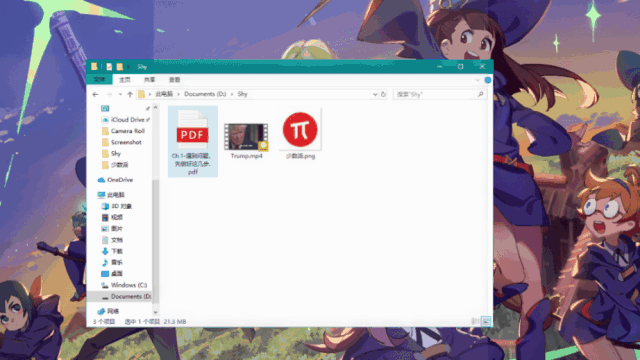Click navigation pane scrollbar up arrow
This screenshot has height=360, width=640.
click(x=155, y=108)
